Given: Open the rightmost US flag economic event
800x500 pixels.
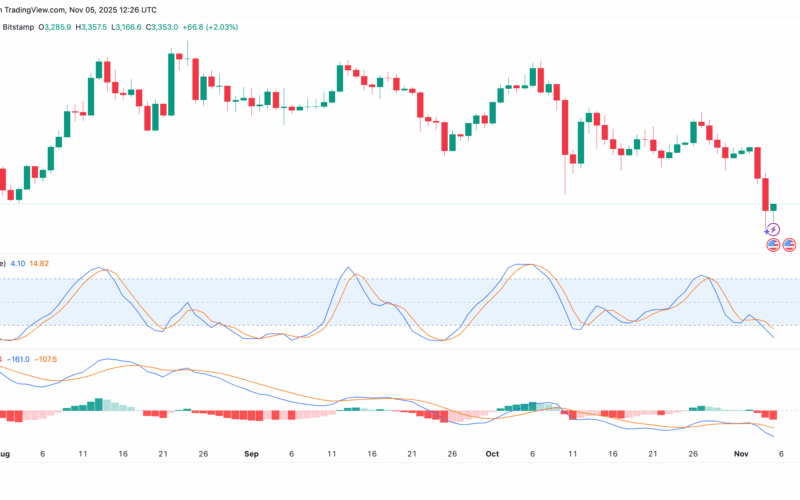Looking at the screenshot, I should pyautogui.click(x=789, y=244).
